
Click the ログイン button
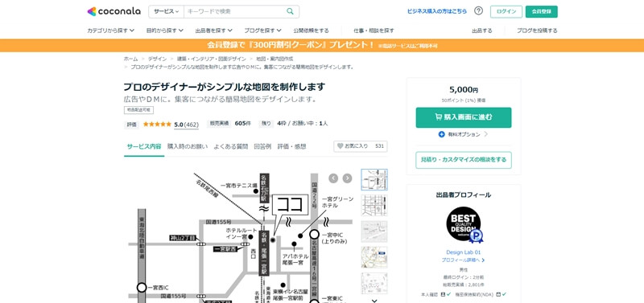[x=506, y=11]
